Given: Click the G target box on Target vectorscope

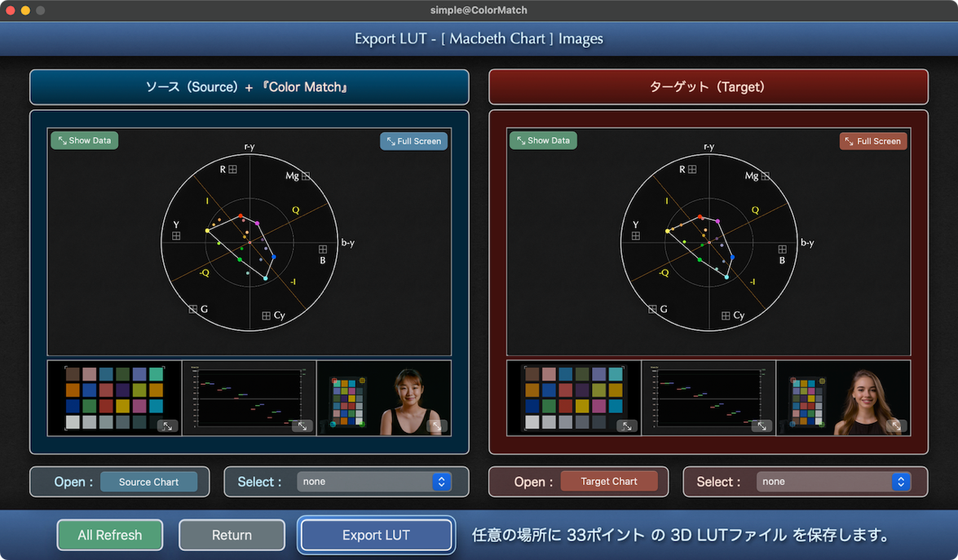Looking at the screenshot, I should (x=652, y=309).
